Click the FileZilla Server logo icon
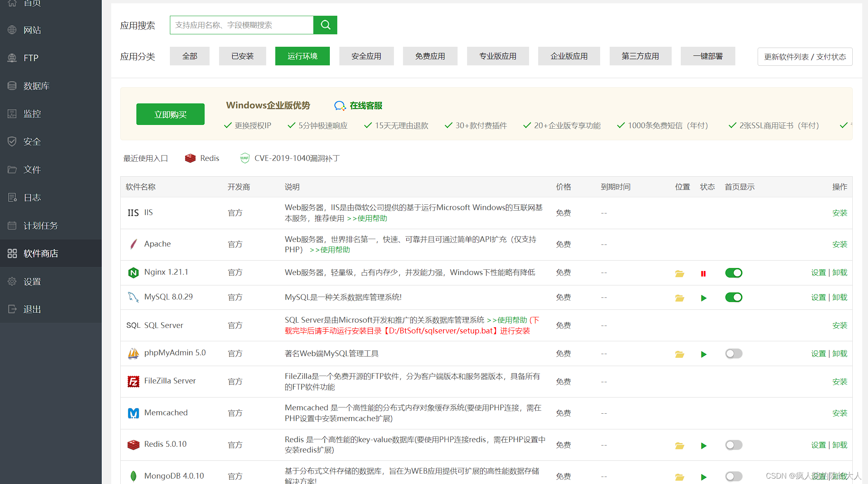 pos(133,381)
